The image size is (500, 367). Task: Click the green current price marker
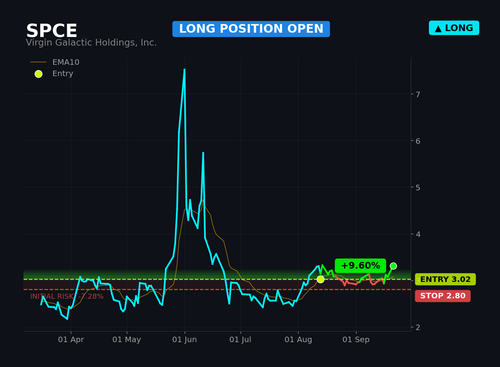pos(393,266)
